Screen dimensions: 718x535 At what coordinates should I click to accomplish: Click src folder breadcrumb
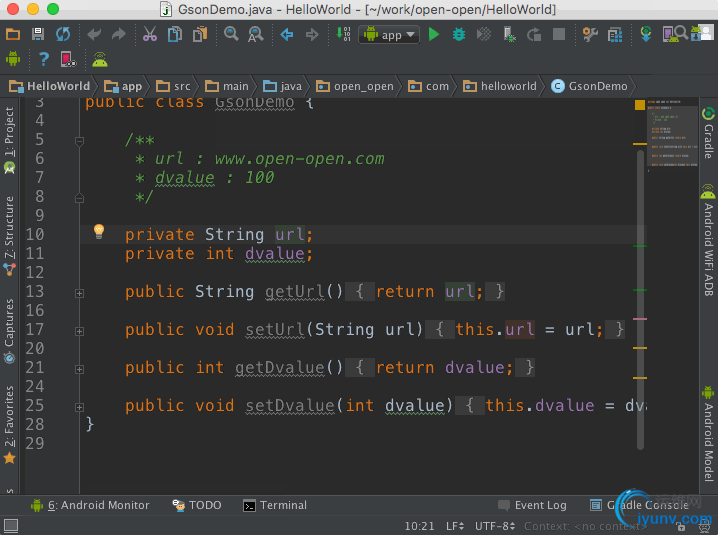173,86
